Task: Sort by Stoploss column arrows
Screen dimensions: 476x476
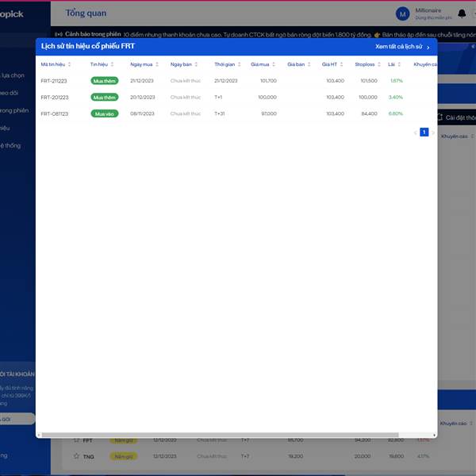Action: (x=379, y=64)
